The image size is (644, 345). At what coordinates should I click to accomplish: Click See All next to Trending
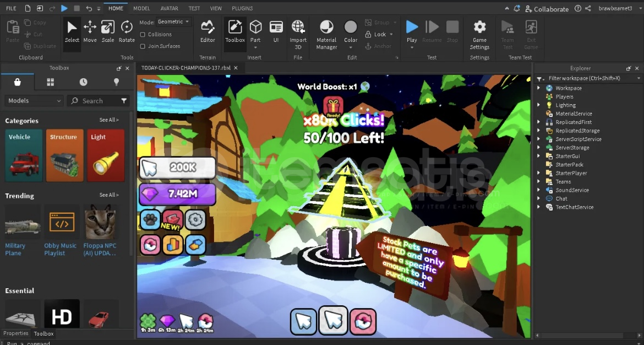tap(109, 195)
